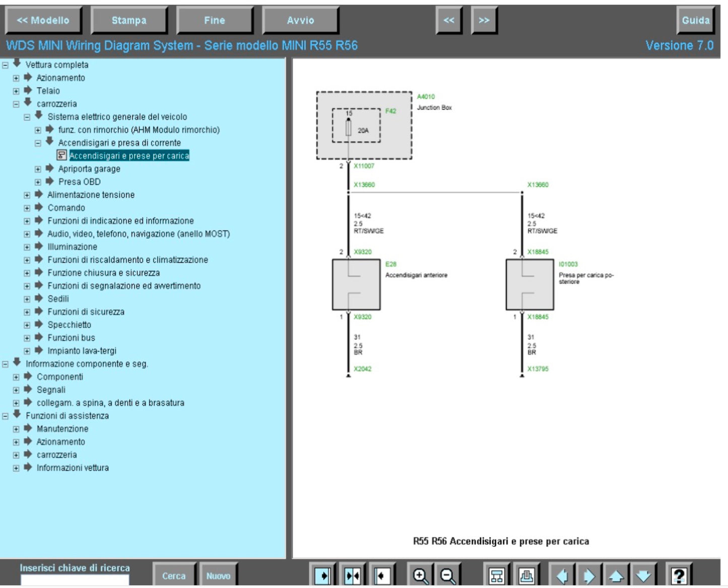Select Accendisigari e prese per carica document
The height and width of the screenshot is (588, 728).
tap(129, 156)
